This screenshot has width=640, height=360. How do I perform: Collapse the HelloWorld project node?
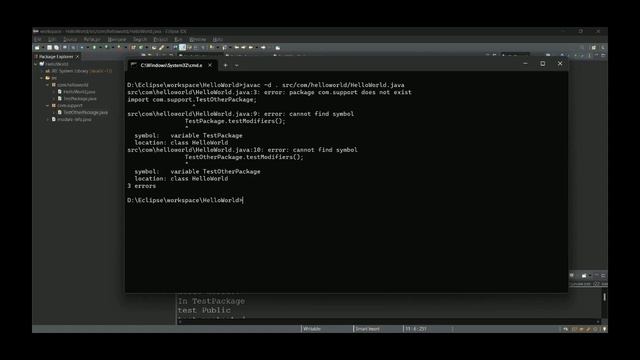click(36, 64)
